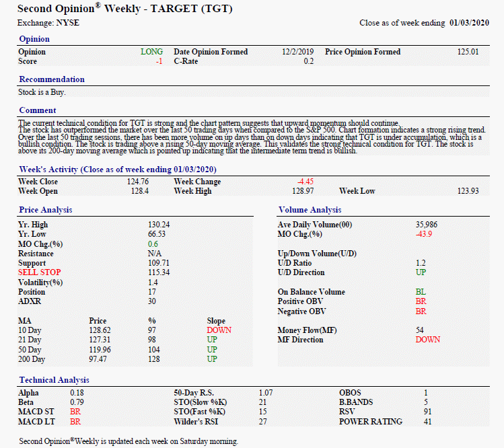This screenshot has height=448, width=504.
Task: Click the Price Opinion Formed value 125.01
Action: pyautogui.click(x=468, y=52)
